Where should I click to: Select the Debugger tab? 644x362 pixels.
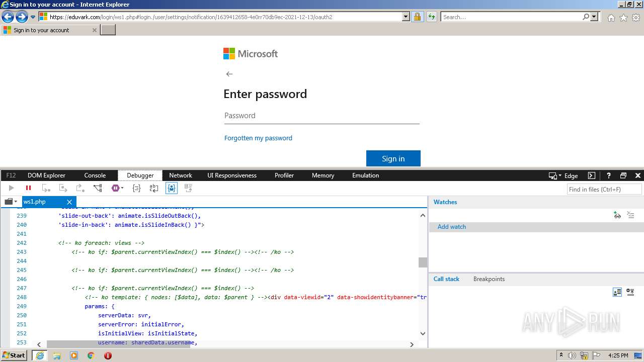click(140, 175)
